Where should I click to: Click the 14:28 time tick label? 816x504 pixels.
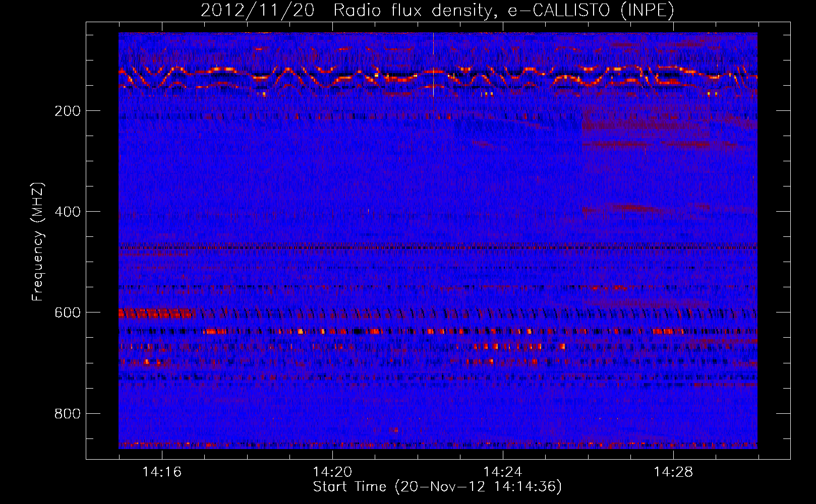pyautogui.click(x=673, y=472)
